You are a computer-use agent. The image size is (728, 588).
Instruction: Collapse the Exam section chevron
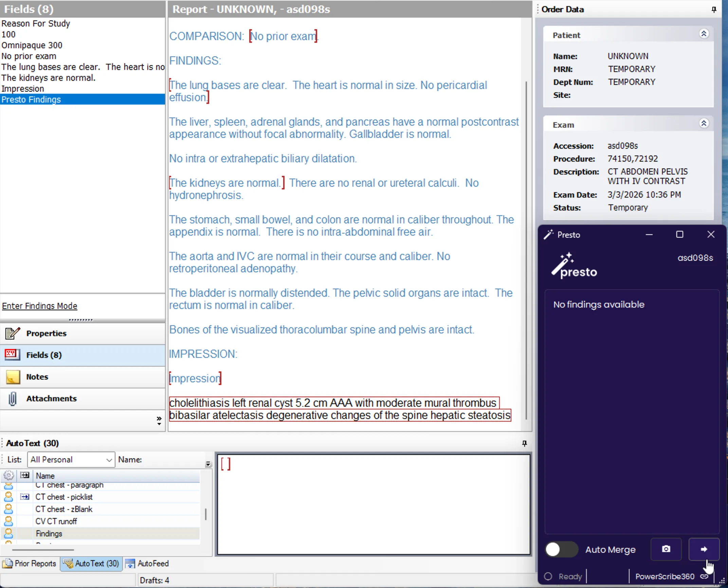(704, 123)
